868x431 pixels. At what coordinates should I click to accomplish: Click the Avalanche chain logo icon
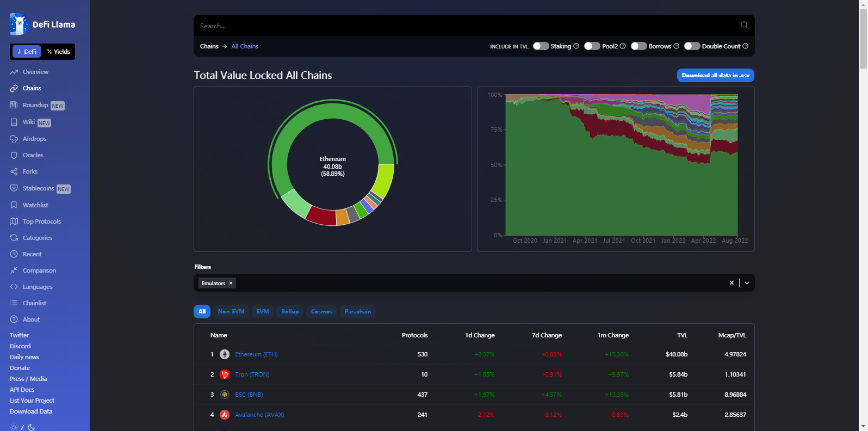pyautogui.click(x=225, y=415)
